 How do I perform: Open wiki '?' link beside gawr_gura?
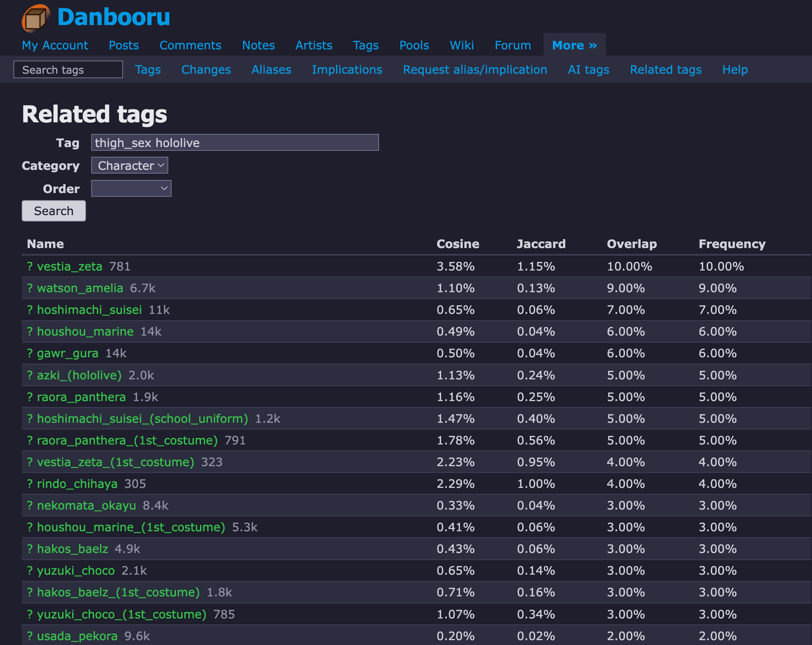(30, 354)
